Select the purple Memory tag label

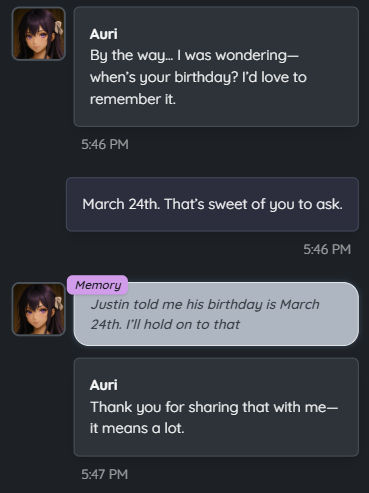(97, 285)
